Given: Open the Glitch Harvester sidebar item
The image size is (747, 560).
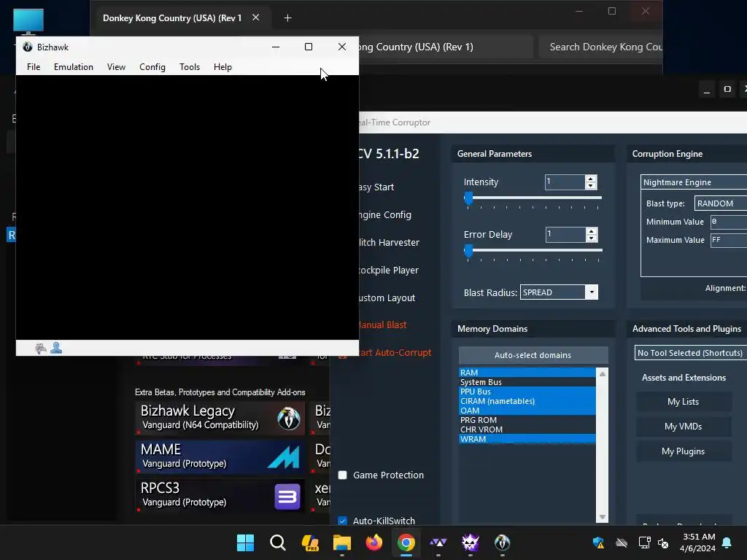Looking at the screenshot, I should pyautogui.click(x=389, y=242).
